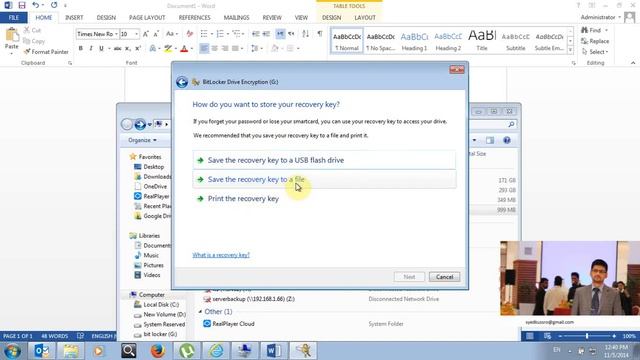Open Help icon in Explorer window

507,140
